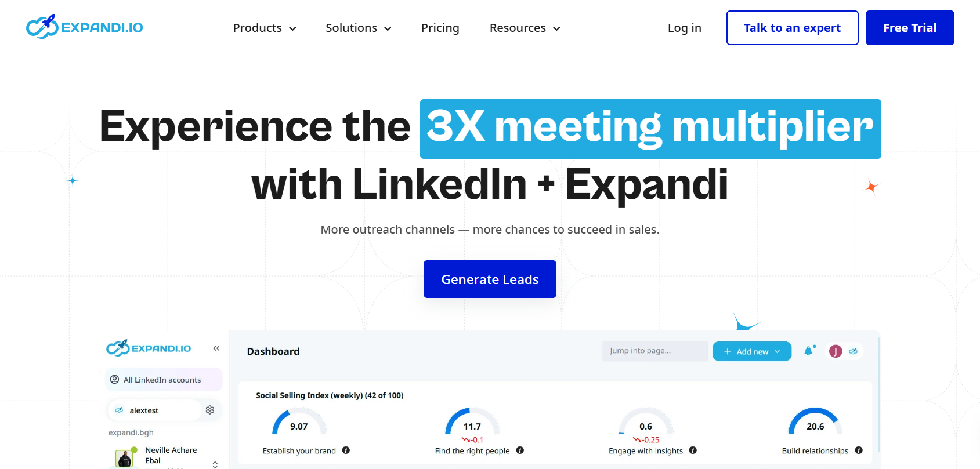The width and height of the screenshot is (980, 469).
Task: Click the Expandi.io logo in dashboard sidebar
Action: click(149, 348)
